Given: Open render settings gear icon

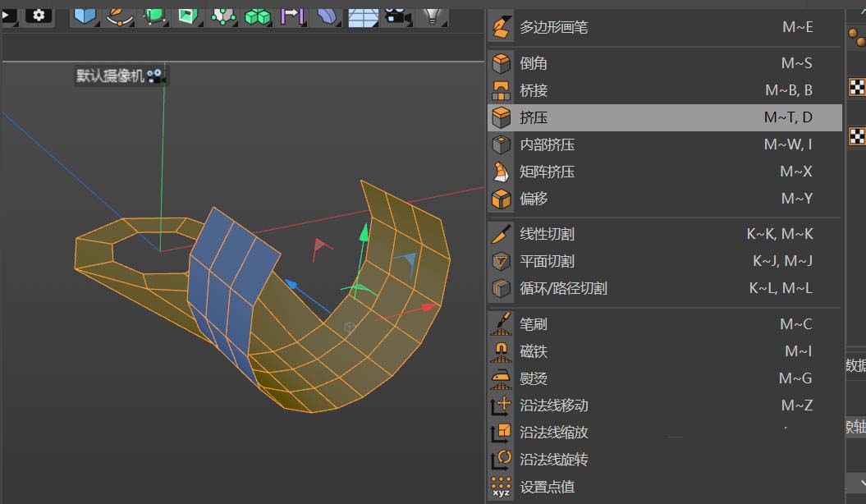Looking at the screenshot, I should [x=38, y=14].
